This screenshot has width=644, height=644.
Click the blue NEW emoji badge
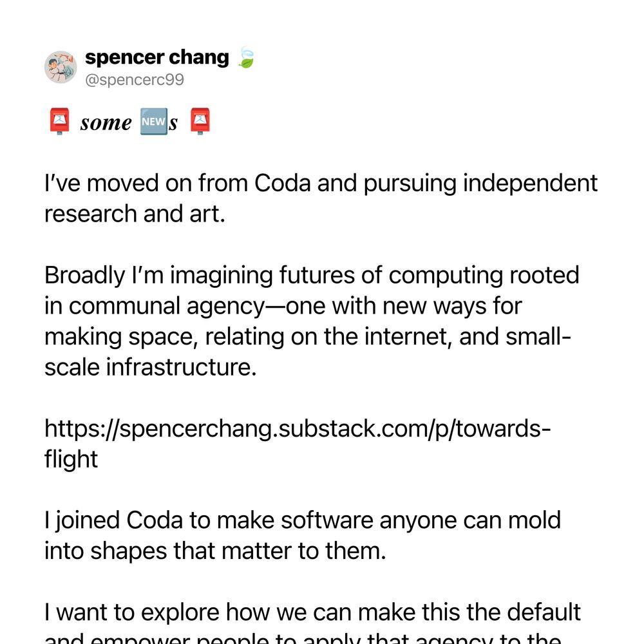pyautogui.click(x=154, y=122)
